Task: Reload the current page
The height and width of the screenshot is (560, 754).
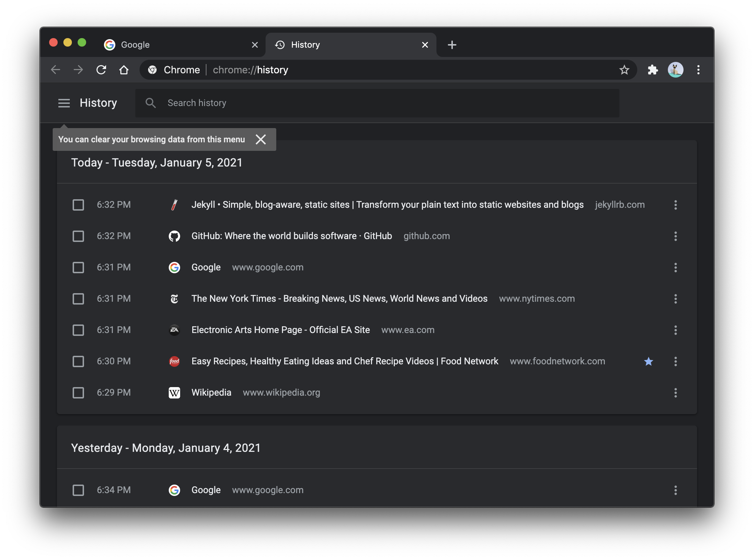Action: click(101, 70)
